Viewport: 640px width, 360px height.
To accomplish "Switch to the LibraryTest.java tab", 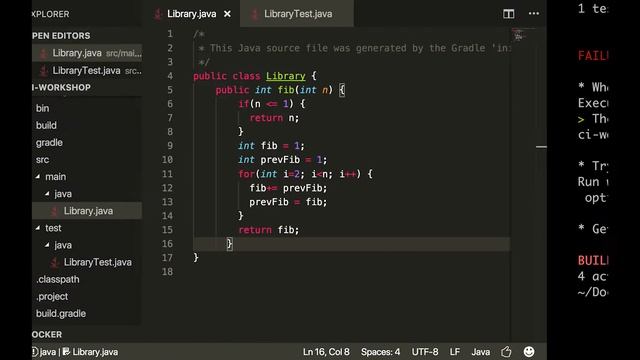I will click(x=297, y=14).
